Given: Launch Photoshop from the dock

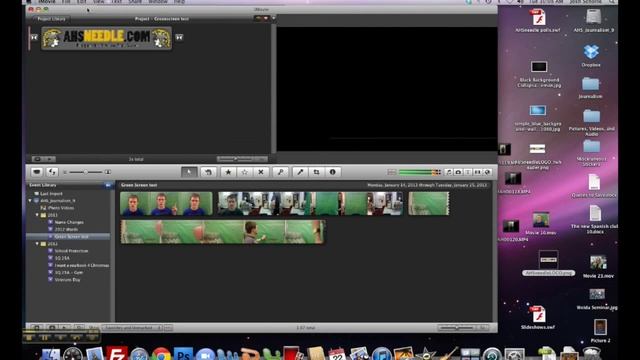Looking at the screenshot, I should (x=183, y=354).
